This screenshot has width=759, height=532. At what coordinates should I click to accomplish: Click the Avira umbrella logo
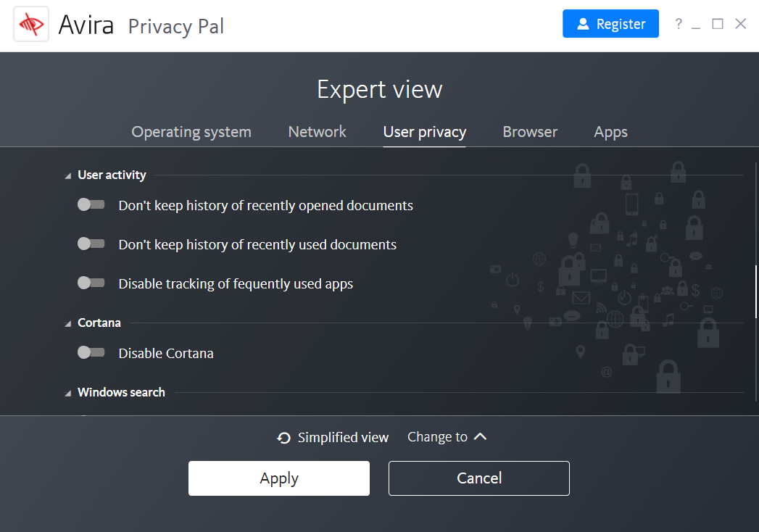pos(30,23)
